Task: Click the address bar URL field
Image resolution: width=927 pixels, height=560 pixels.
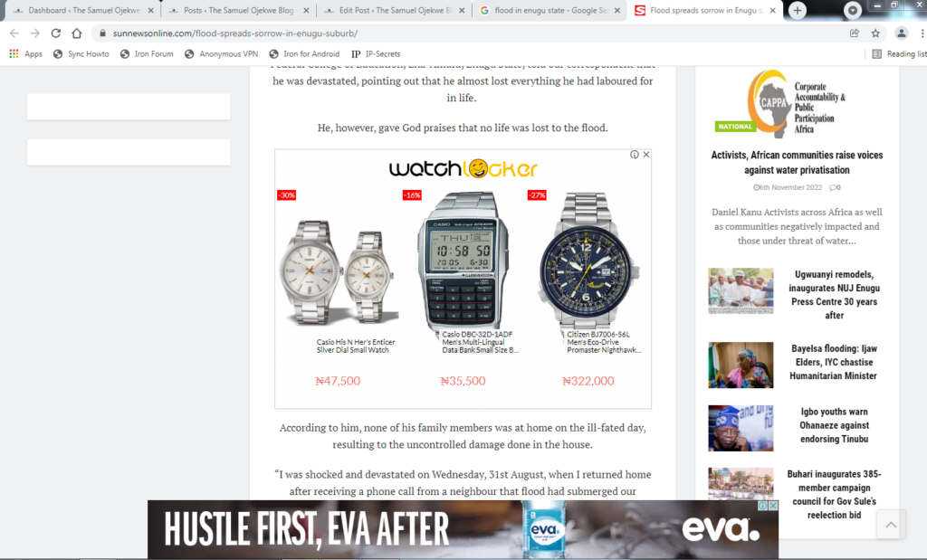Action: (473, 33)
